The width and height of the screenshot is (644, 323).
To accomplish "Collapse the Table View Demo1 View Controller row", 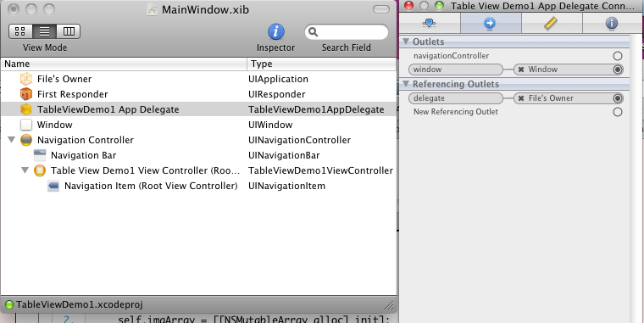I will [x=25, y=170].
